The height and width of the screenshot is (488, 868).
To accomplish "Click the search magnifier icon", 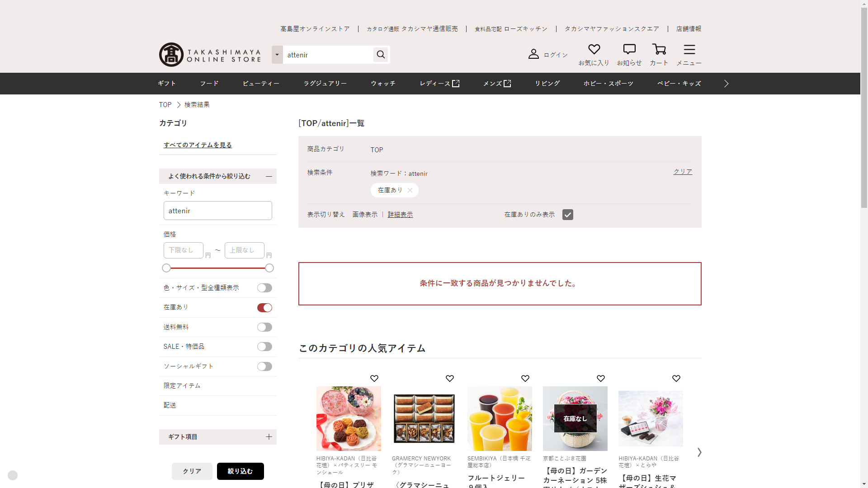I will (381, 55).
